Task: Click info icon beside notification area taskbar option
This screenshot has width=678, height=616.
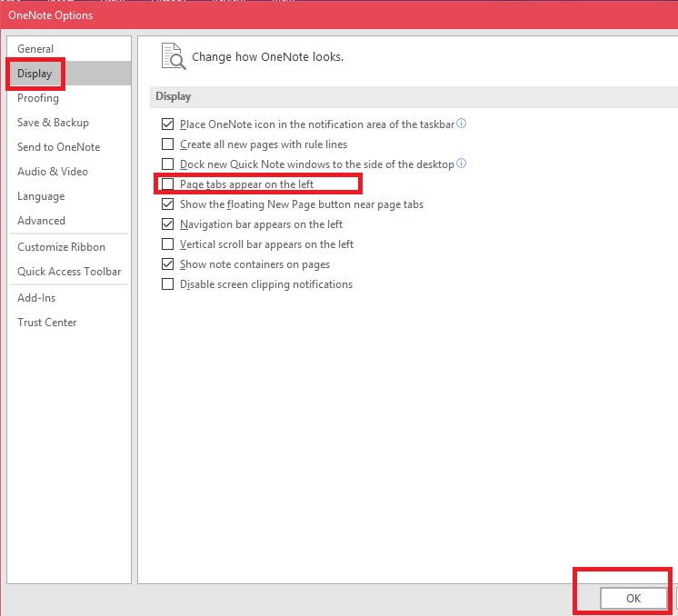Action: click(x=462, y=124)
